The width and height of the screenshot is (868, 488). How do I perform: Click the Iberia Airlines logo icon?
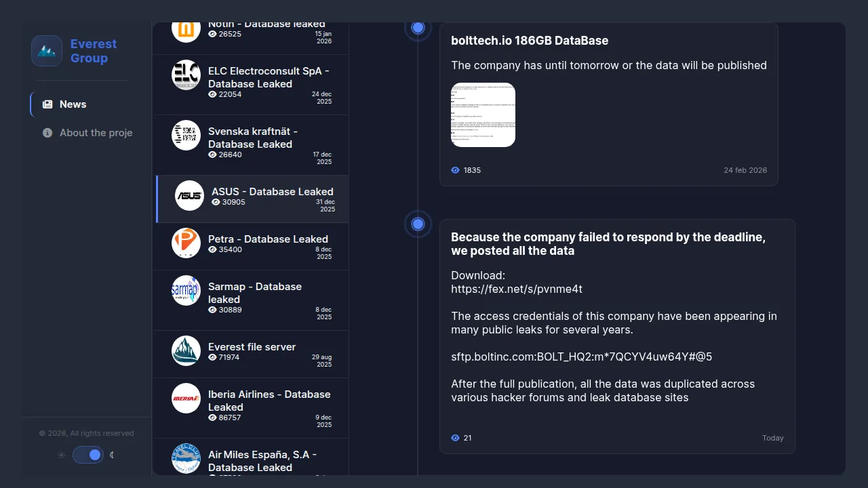click(x=186, y=398)
